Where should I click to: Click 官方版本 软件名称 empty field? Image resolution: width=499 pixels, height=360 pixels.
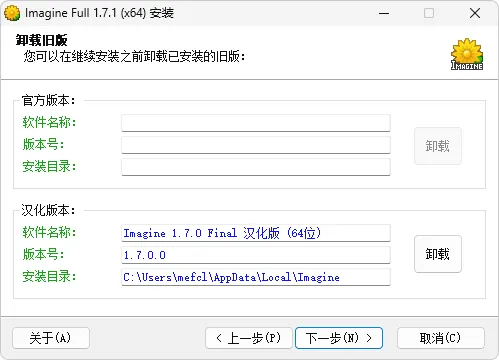(x=256, y=123)
